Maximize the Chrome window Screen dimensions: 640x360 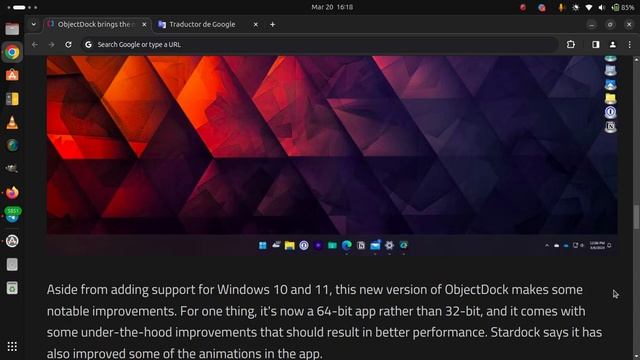[x=610, y=24]
